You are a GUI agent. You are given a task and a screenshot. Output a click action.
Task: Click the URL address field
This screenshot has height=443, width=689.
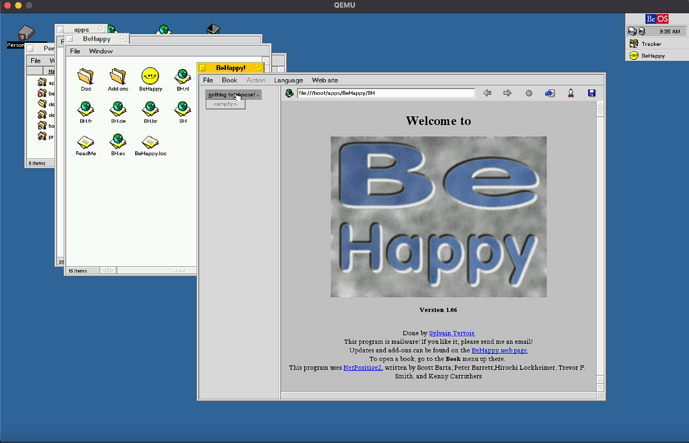tap(386, 93)
